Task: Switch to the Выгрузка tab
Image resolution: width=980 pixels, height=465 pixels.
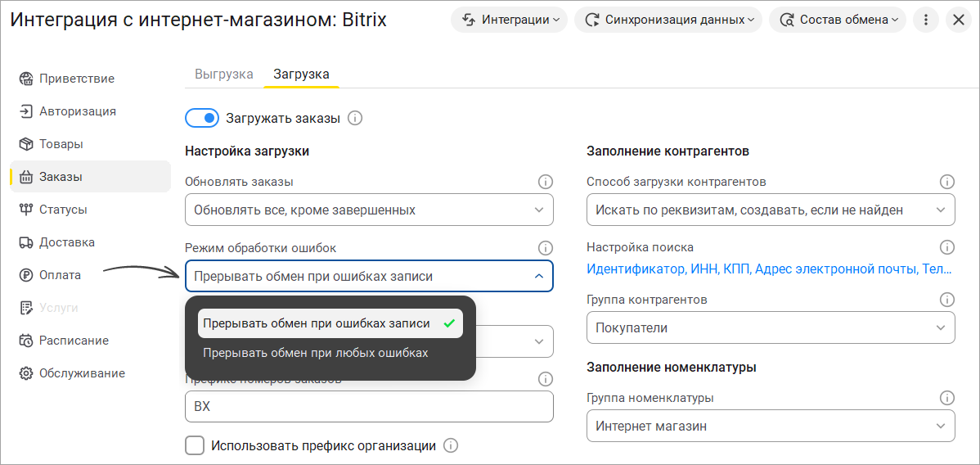Action: [x=224, y=74]
